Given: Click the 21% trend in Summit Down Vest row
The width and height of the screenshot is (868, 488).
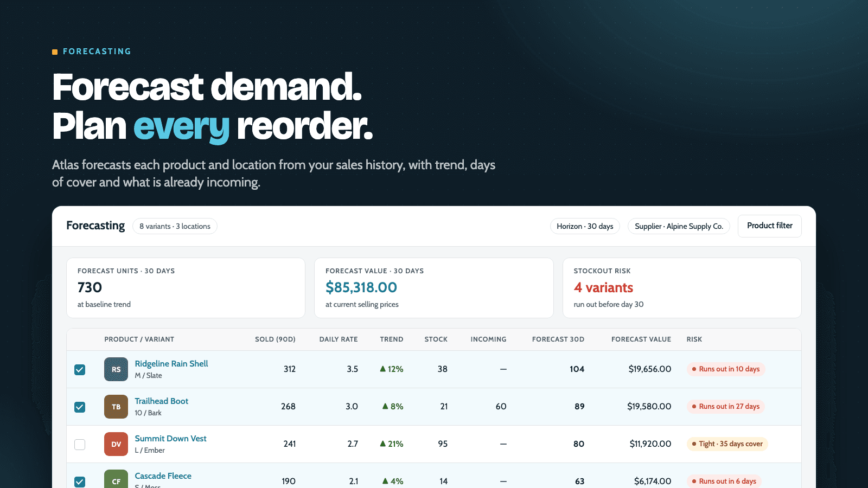Looking at the screenshot, I should click(392, 444).
